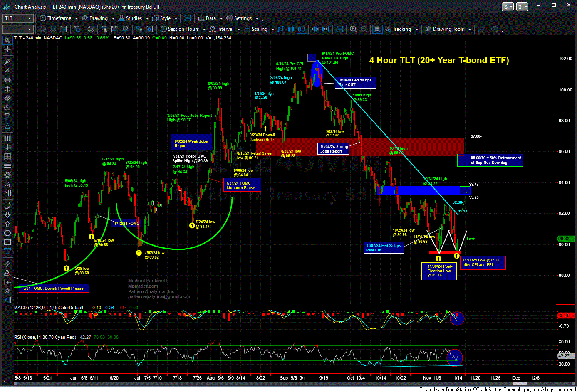Expand the Tracking dropdown arrow
Image resolution: width=577 pixels, height=392 pixels.
(417, 29)
